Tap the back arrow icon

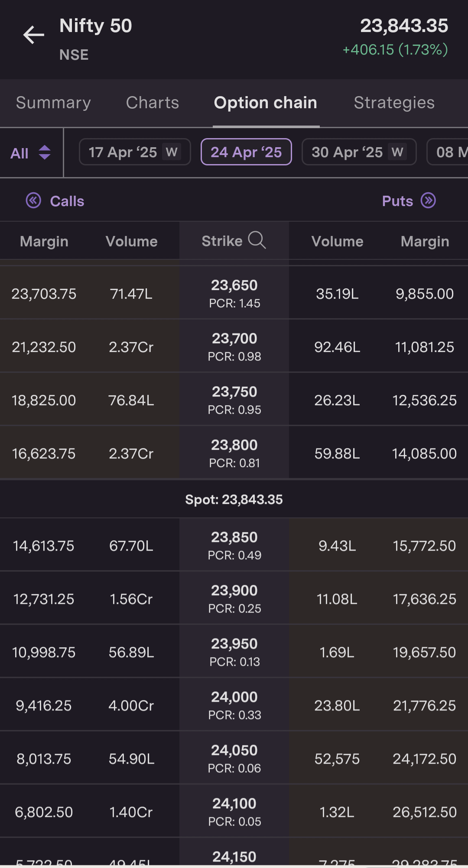click(34, 35)
